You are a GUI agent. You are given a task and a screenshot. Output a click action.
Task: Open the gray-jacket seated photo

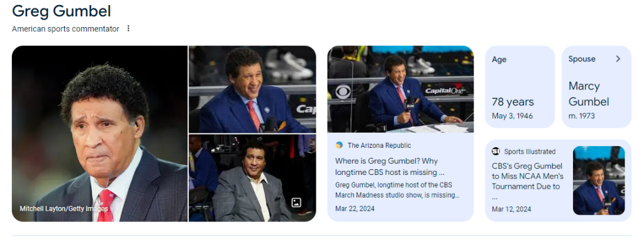tap(252, 178)
